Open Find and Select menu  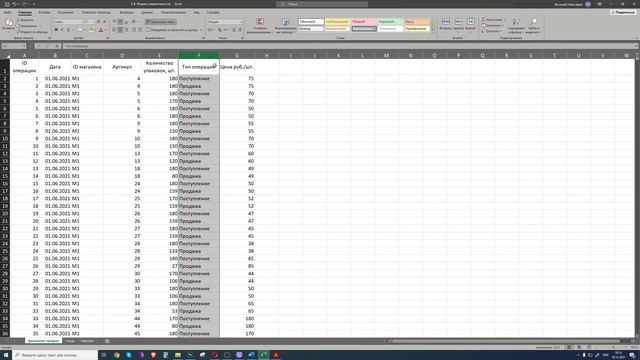[x=533, y=25]
